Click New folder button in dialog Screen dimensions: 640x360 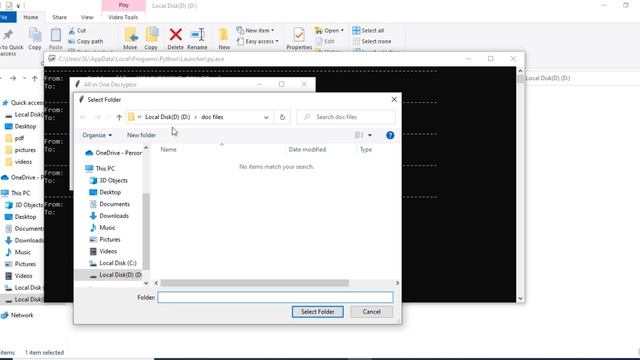141,135
